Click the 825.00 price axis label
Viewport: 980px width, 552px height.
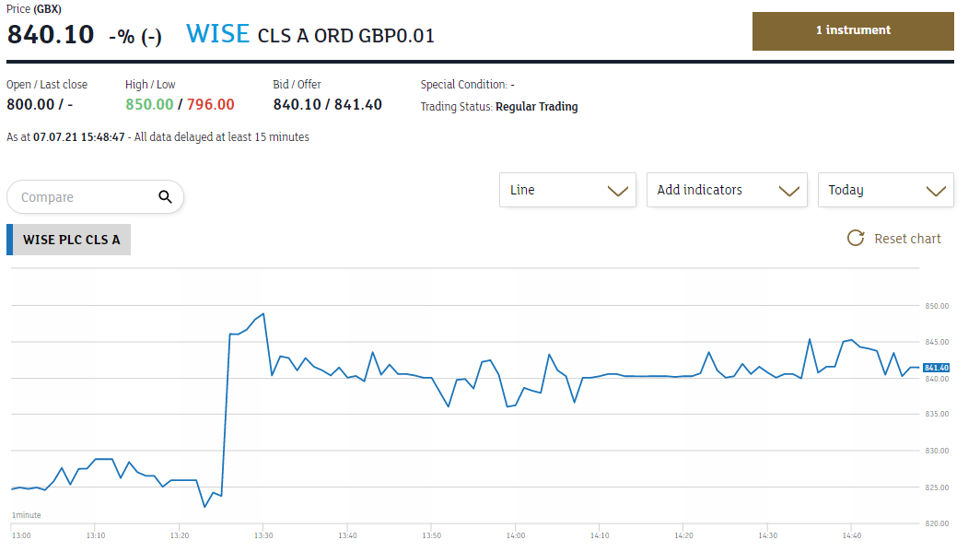[937, 487]
